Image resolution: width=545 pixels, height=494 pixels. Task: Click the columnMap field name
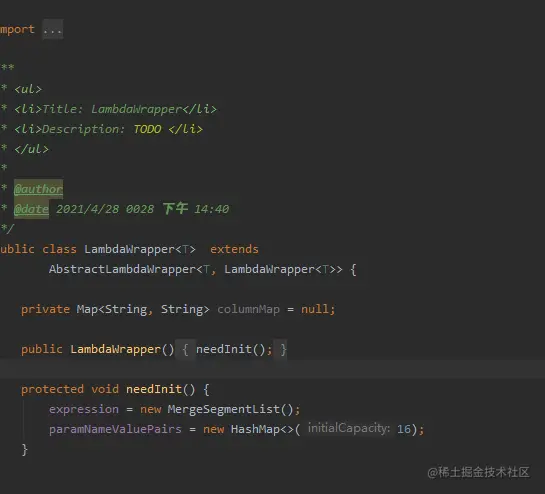[x=248, y=309]
